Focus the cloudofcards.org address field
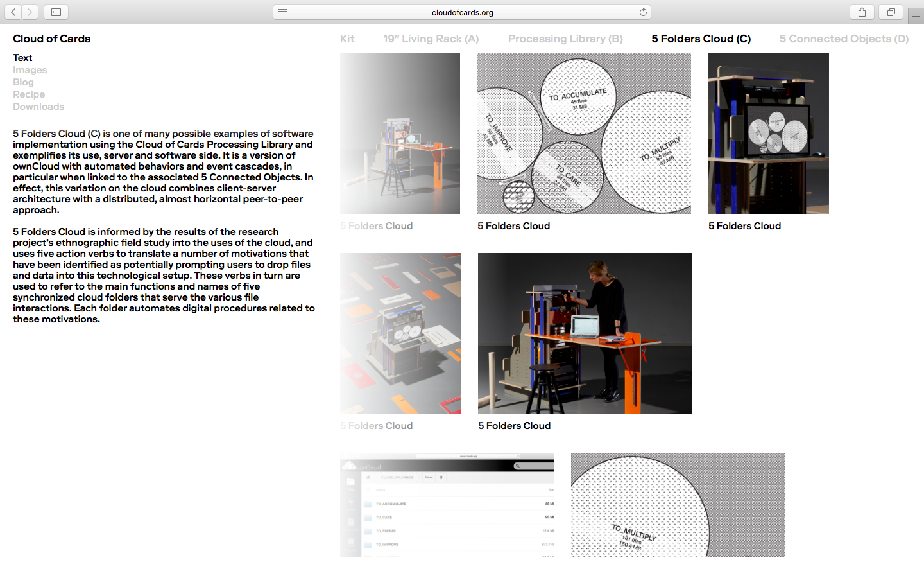Viewport: 924px width, 578px height. coord(462,12)
